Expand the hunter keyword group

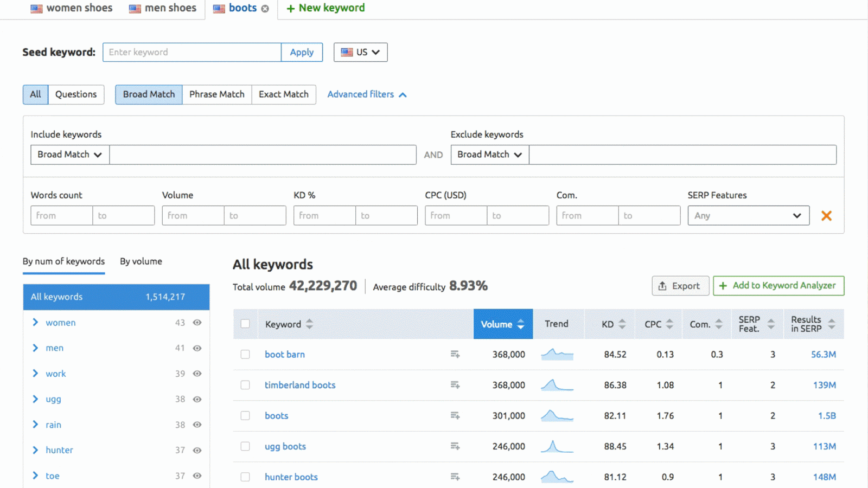[x=35, y=450]
